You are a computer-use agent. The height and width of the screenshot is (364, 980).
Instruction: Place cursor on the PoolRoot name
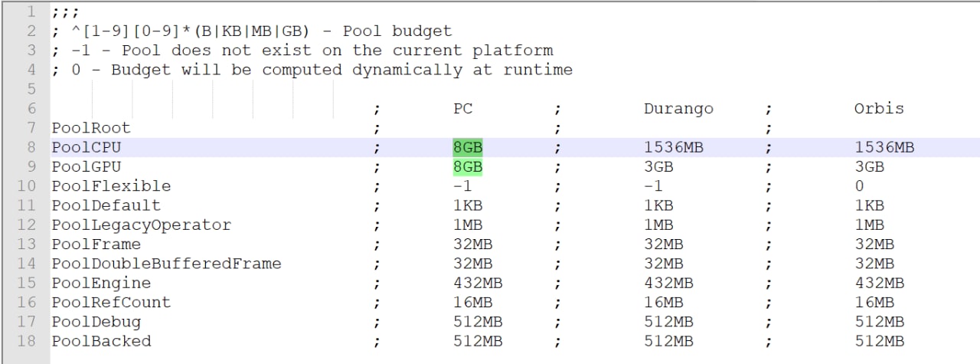click(x=91, y=128)
